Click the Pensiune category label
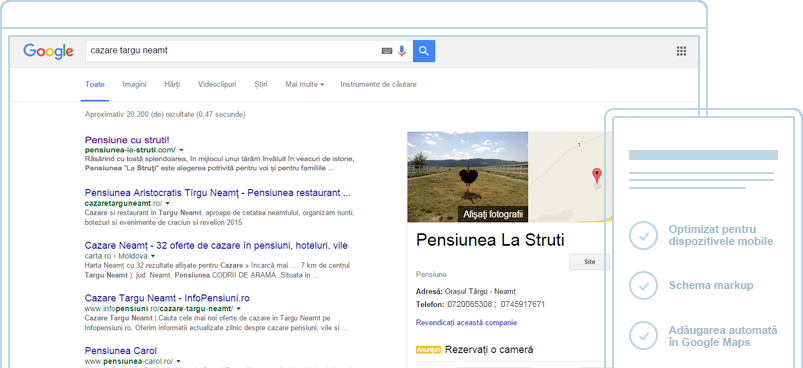Image resolution: width=803 pixels, height=368 pixels. [x=431, y=275]
